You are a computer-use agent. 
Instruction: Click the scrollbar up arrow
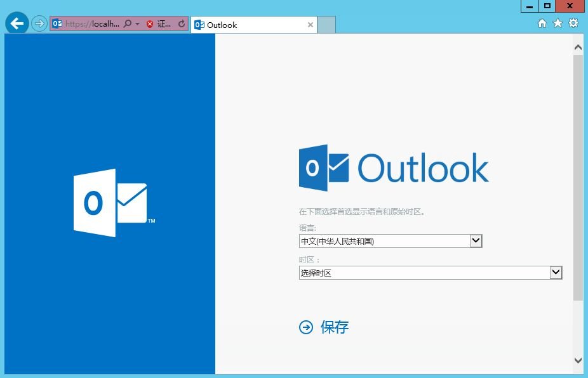578,48
